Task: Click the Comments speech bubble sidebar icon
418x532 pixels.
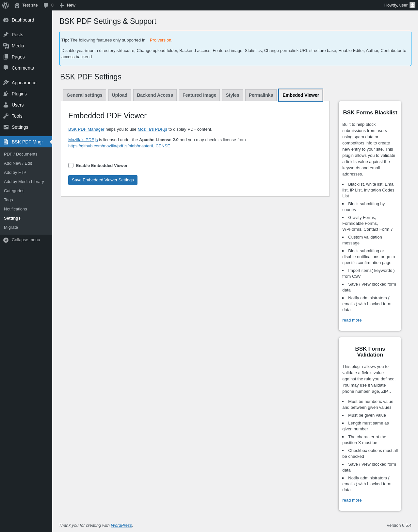Action: point(6,68)
